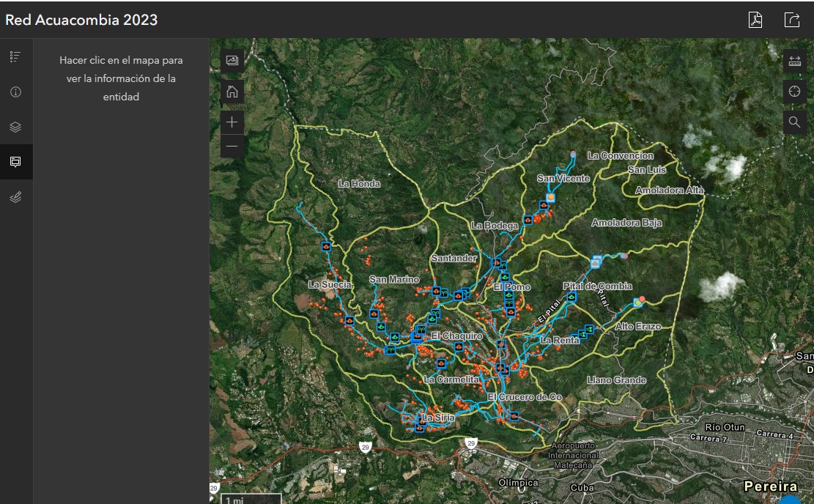Viewport: 814px width, 504px height.
Task: Expand the map search tool
Action: point(795,122)
